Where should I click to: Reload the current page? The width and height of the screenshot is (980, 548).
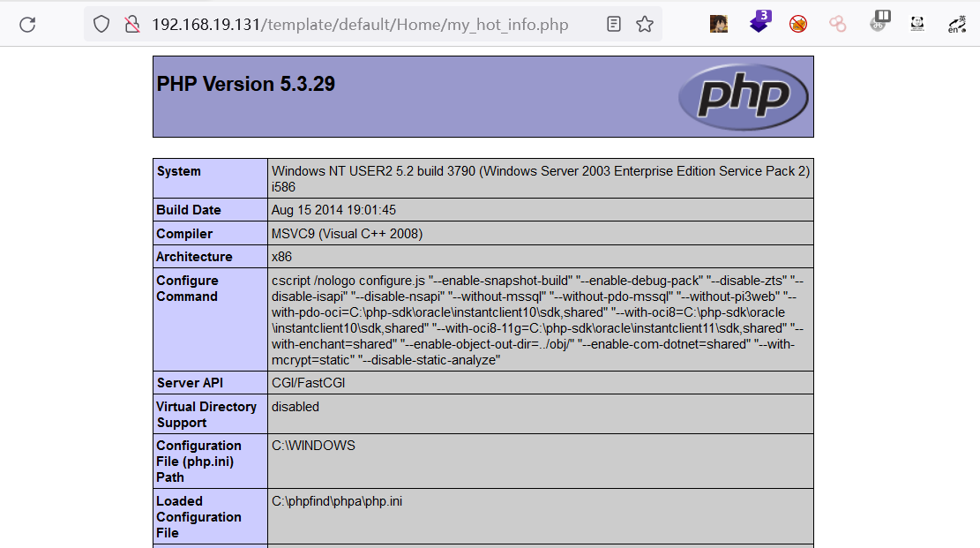point(27,25)
